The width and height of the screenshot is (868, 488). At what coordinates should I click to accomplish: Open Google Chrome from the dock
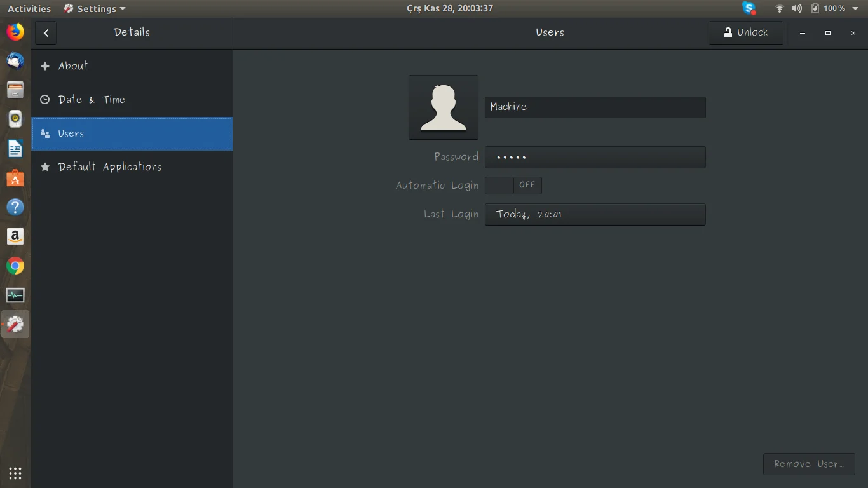[15, 266]
